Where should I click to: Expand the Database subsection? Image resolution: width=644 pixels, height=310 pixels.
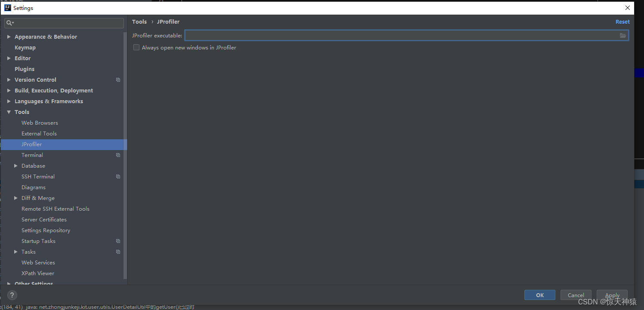[x=16, y=166]
